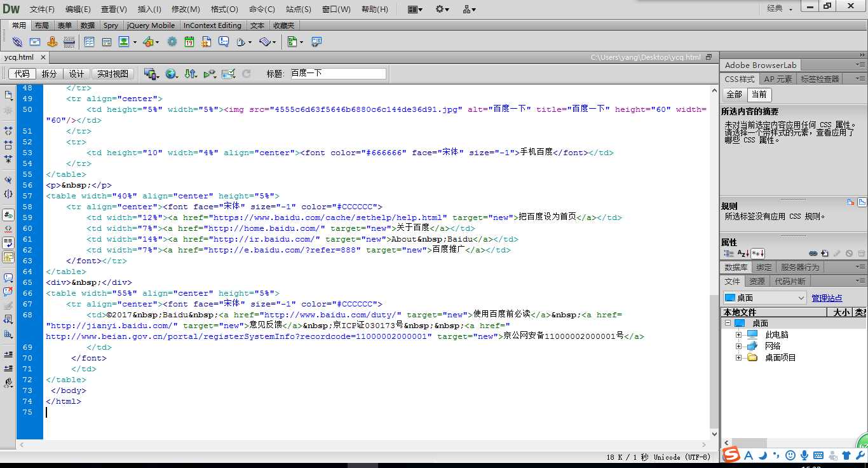Preview in browser globe icon
The height and width of the screenshot is (468, 868).
pos(171,74)
